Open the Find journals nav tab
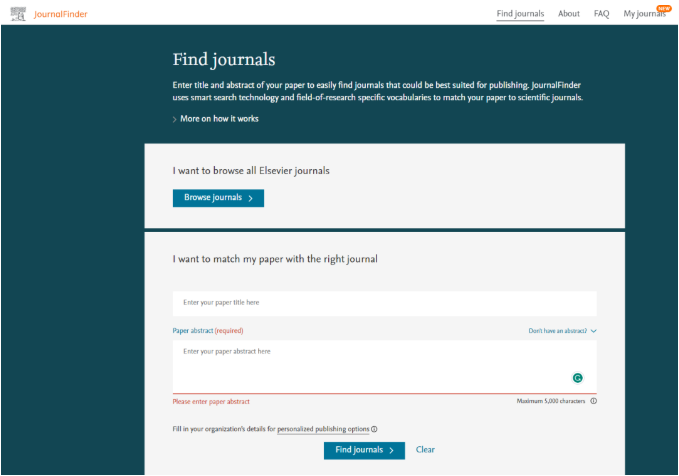This screenshot has height=476, width=679. pyautogui.click(x=520, y=14)
